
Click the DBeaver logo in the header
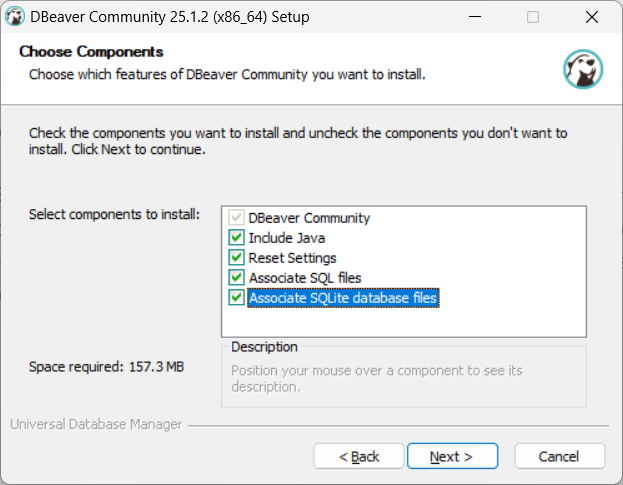coord(583,69)
